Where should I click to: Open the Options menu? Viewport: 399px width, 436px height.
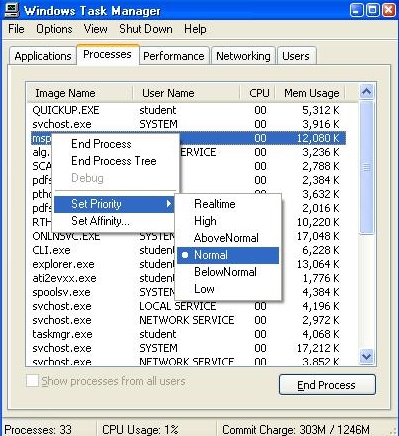coord(54,29)
